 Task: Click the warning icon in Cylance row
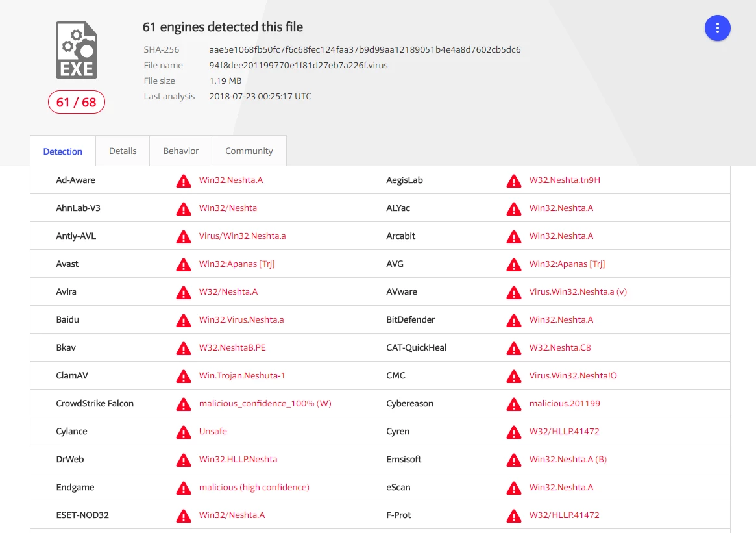pyautogui.click(x=183, y=432)
